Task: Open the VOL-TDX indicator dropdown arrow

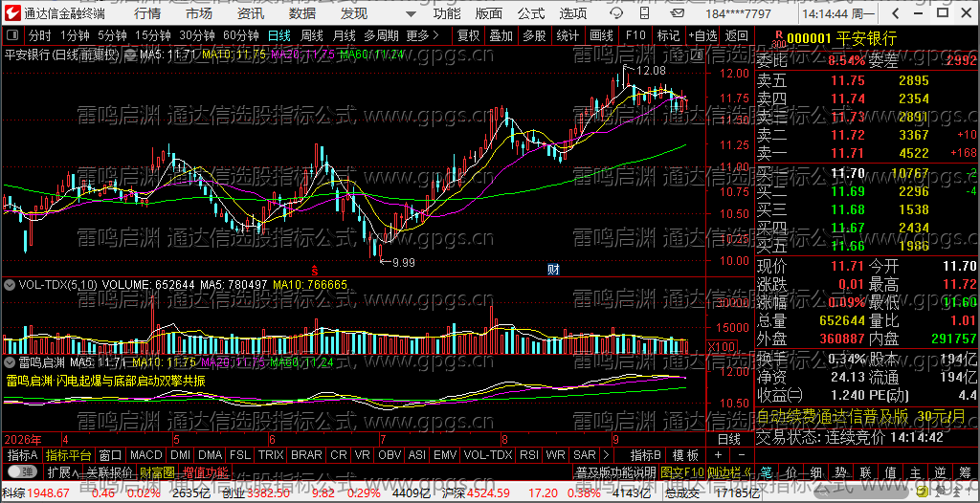Action: tap(10, 284)
